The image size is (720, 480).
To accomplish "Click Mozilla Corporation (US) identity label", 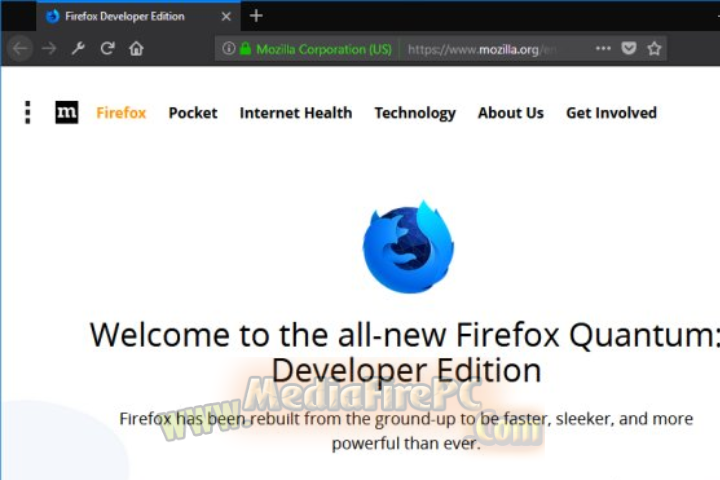I will coord(324,49).
